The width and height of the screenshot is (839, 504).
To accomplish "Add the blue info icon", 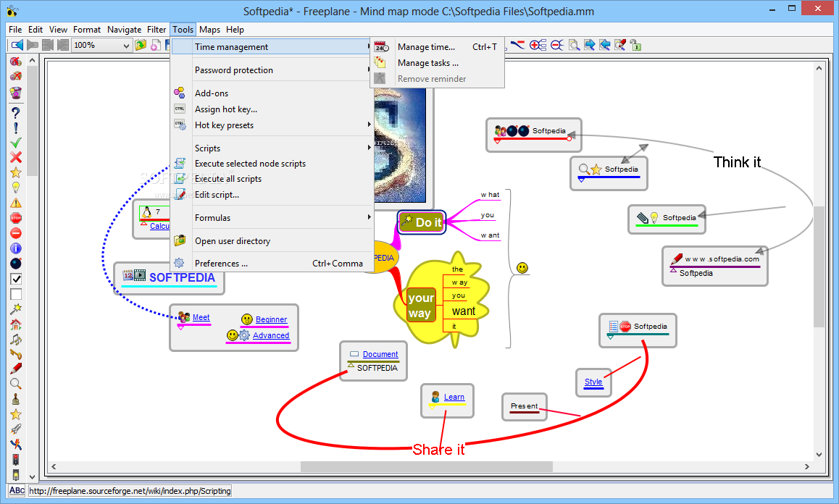I will (x=16, y=248).
